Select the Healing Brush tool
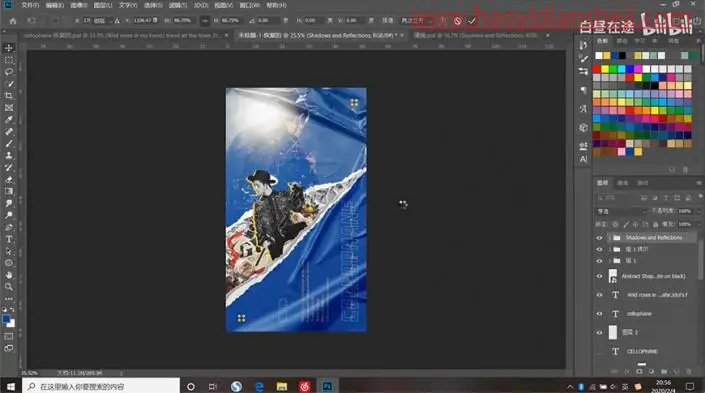This screenshot has width=705, height=393. pos(9,132)
